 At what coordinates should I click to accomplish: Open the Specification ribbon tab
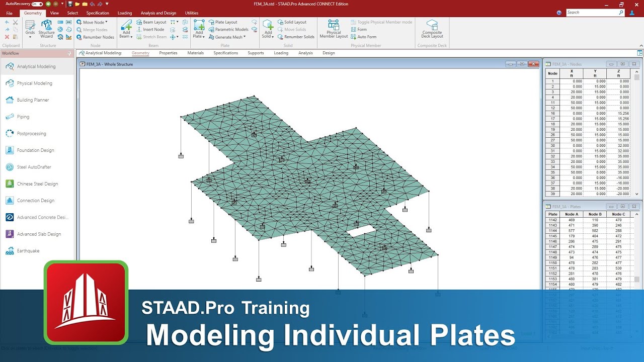coord(98,13)
